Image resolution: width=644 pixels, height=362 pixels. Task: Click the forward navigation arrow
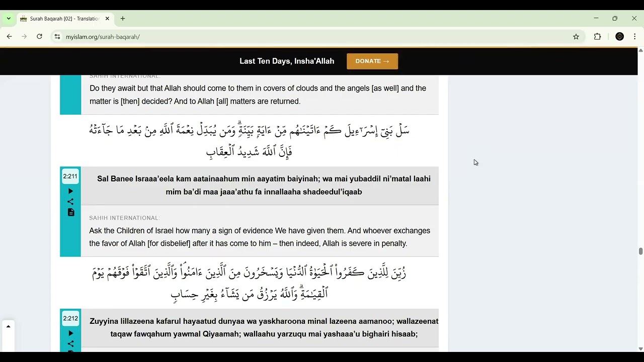24,37
